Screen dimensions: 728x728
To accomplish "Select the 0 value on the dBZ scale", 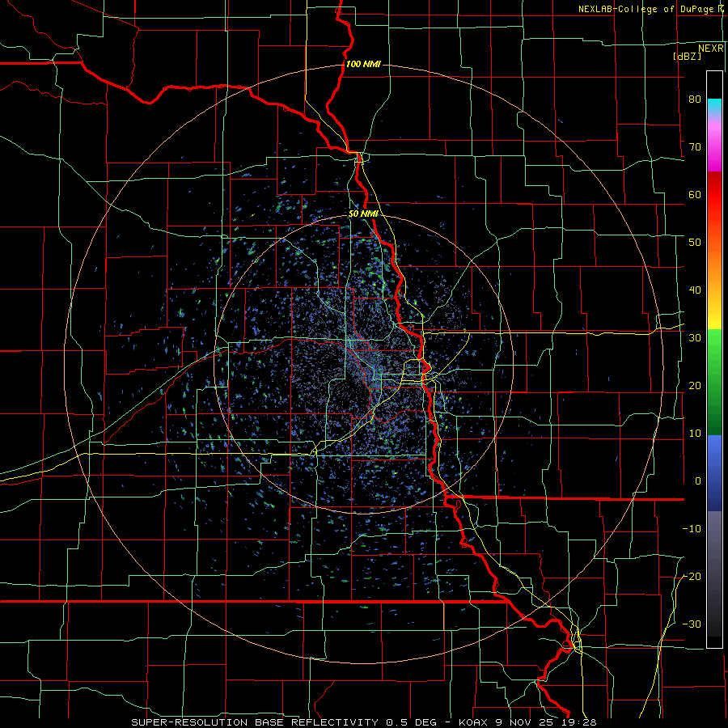I will pos(698,481).
